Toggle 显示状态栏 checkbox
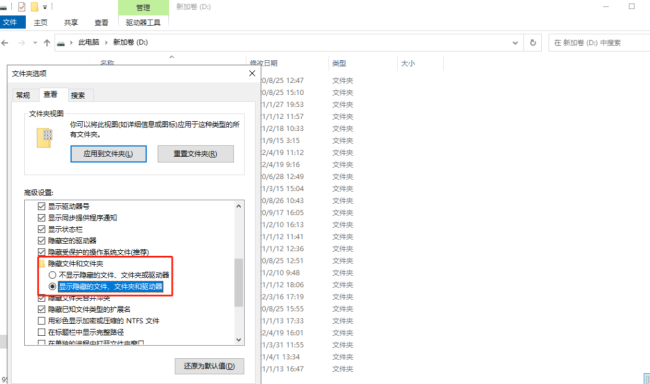 click(x=41, y=229)
